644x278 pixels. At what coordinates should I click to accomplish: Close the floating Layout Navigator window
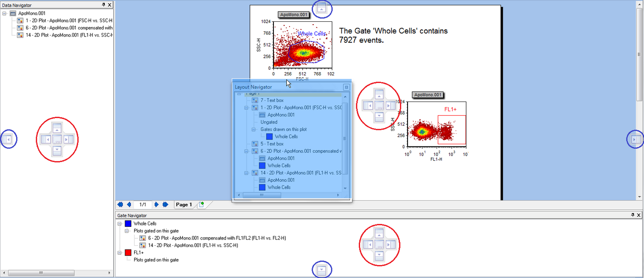tap(346, 87)
